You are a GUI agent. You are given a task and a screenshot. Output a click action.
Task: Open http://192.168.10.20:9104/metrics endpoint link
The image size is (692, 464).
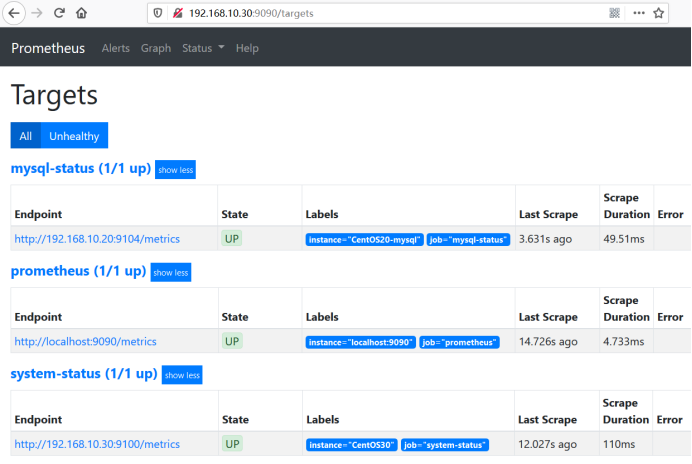pyautogui.click(x=97, y=239)
